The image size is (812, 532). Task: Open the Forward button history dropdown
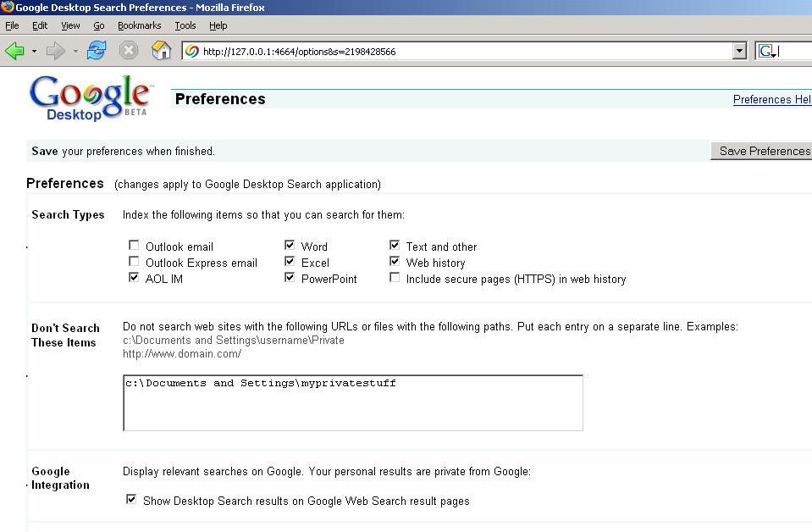75,52
